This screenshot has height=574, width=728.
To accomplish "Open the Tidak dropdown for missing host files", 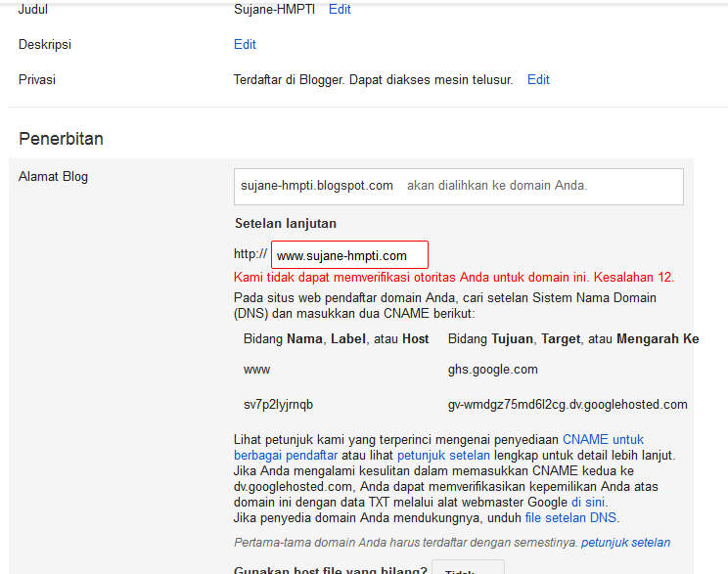I will [468, 569].
